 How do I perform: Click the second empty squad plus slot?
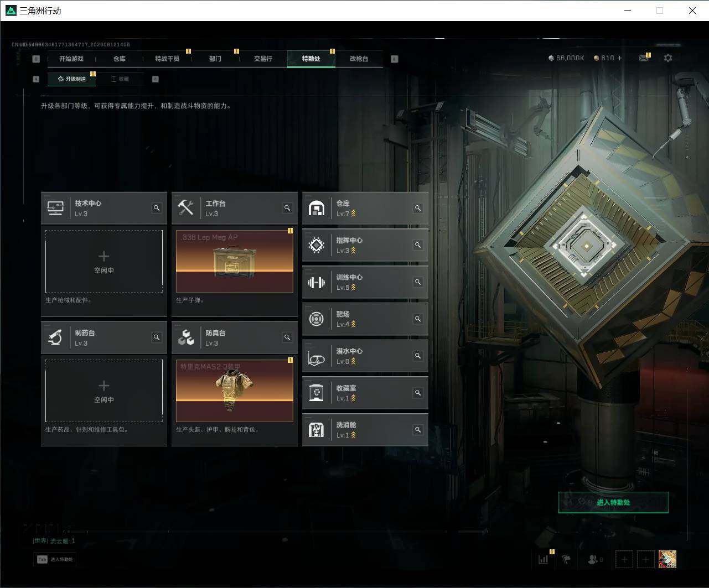tap(645, 559)
